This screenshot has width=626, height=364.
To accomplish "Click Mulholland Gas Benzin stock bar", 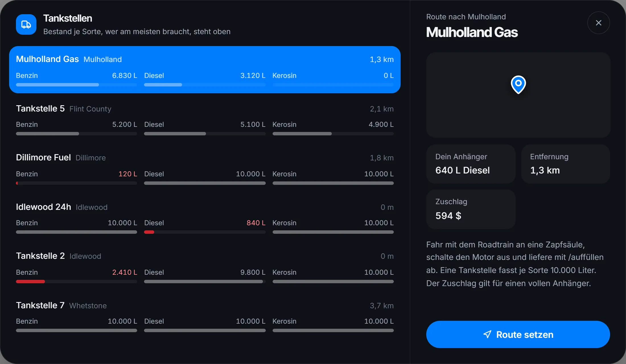I will point(77,85).
